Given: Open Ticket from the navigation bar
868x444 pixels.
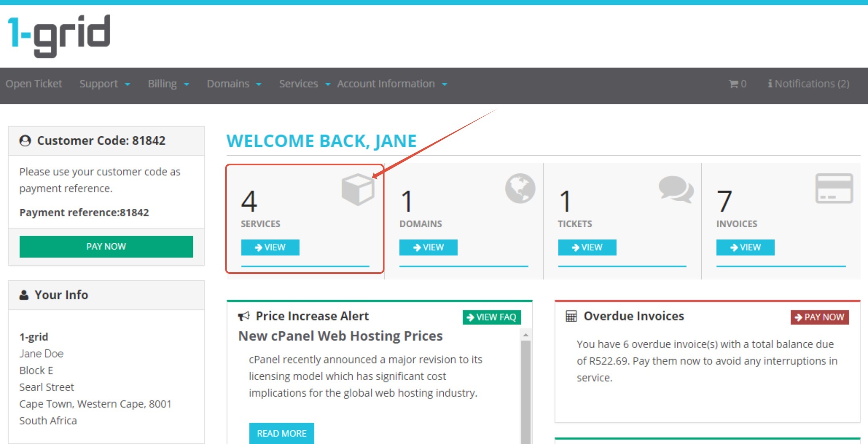Looking at the screenshot, I should pyautogui.click(x=34, y=84).
